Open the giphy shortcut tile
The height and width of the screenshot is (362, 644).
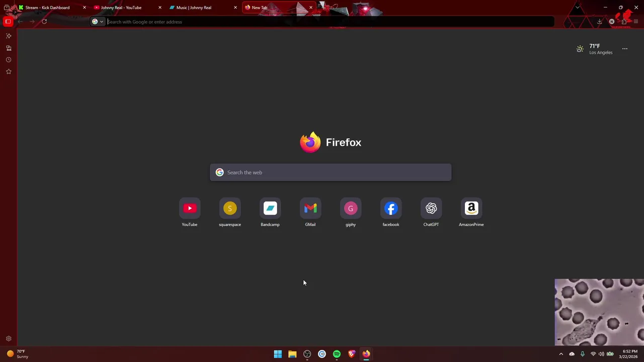coord(351,213)
